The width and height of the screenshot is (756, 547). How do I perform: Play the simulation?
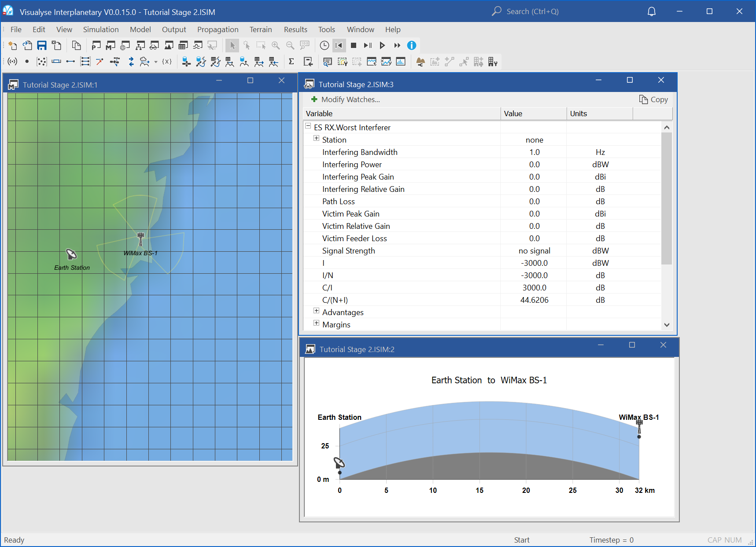point(383,45)
